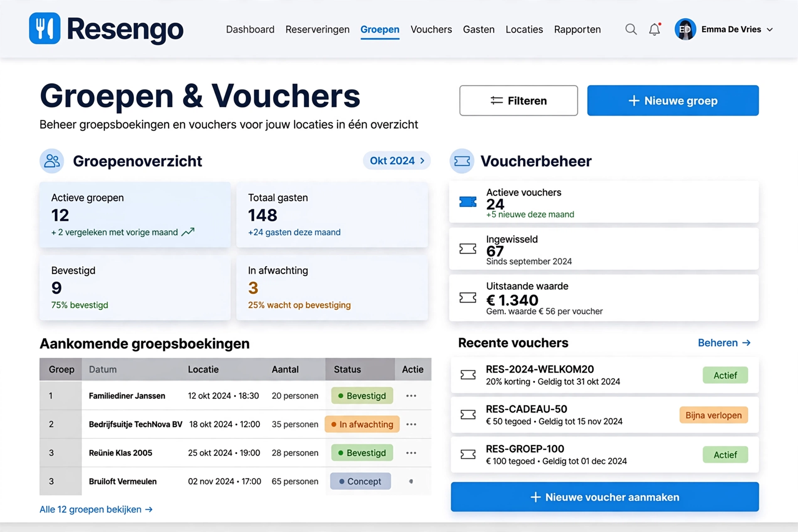Click the Beheren link
Viewport: 798px width, 532px height.
click(724, 343)
